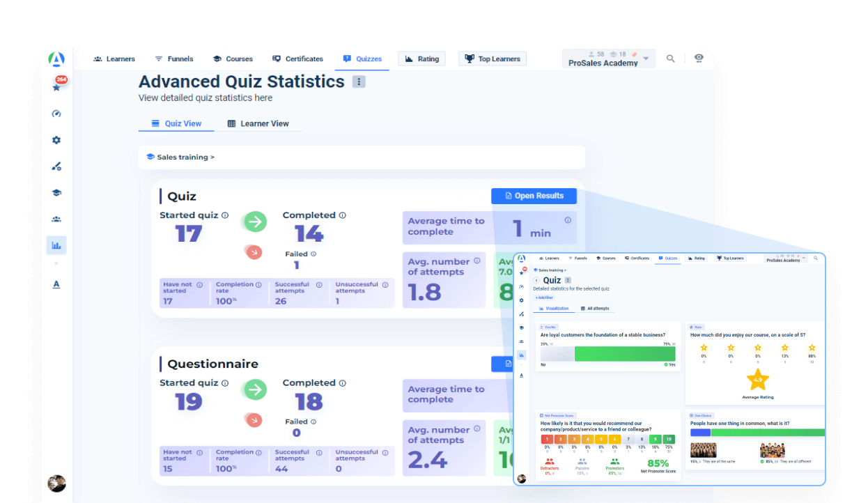Screen dimensions: 868x503
Task: Select the statistics bar chart sidebar icon
Action: pyautogui.click(x=56, y=245)
